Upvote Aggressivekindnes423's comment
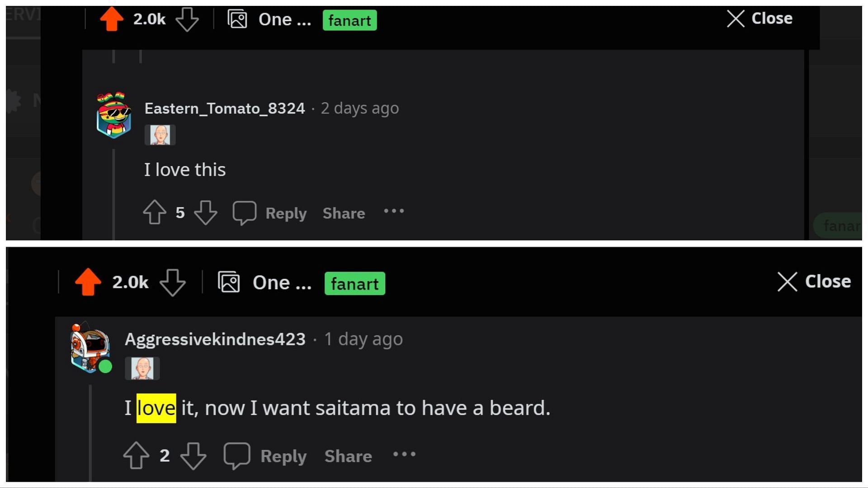868x488 pixels. pyautogui.click(x=136, y=455)
